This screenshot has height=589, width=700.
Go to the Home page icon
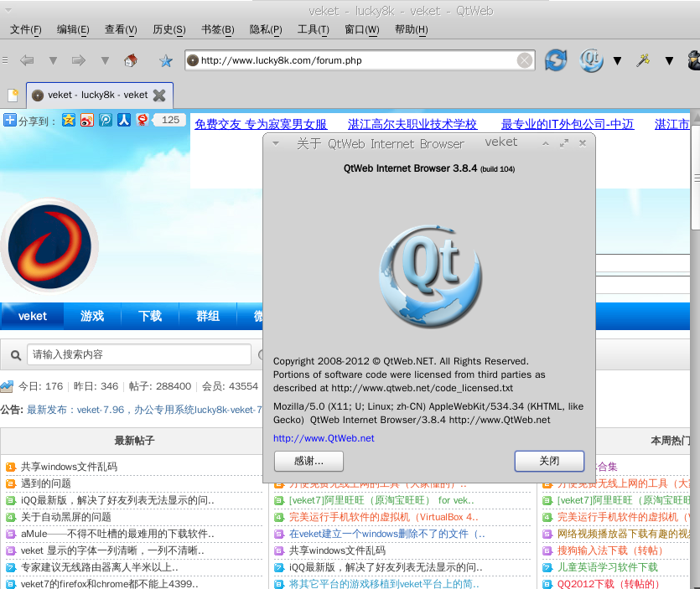click(x=131, y=60)
